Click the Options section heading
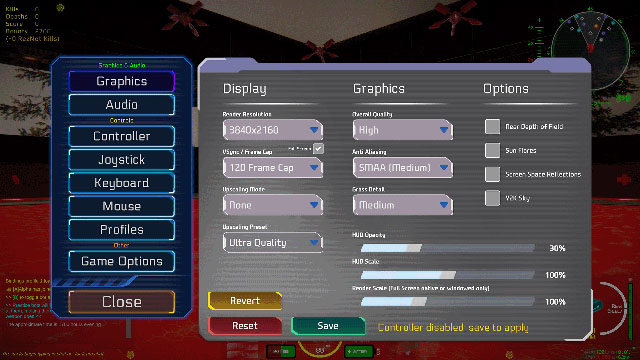Screen dimensions: 640x360 (506, 89)
